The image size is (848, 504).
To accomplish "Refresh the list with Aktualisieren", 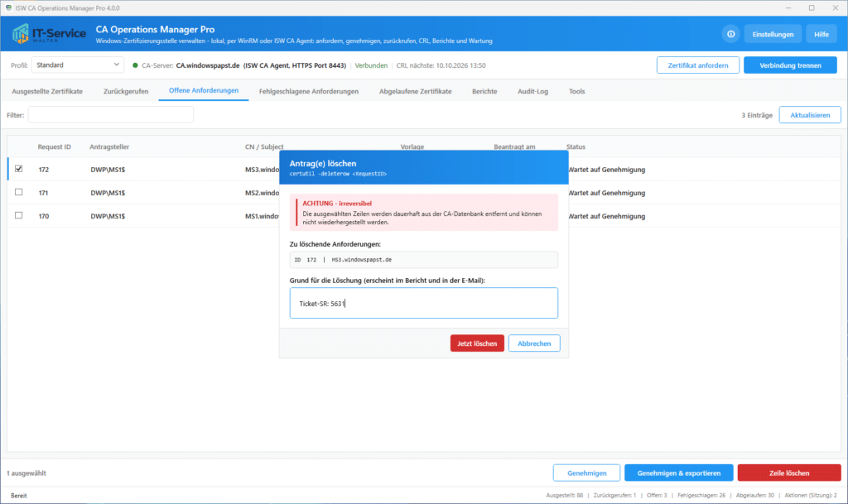I will [810, 115].
